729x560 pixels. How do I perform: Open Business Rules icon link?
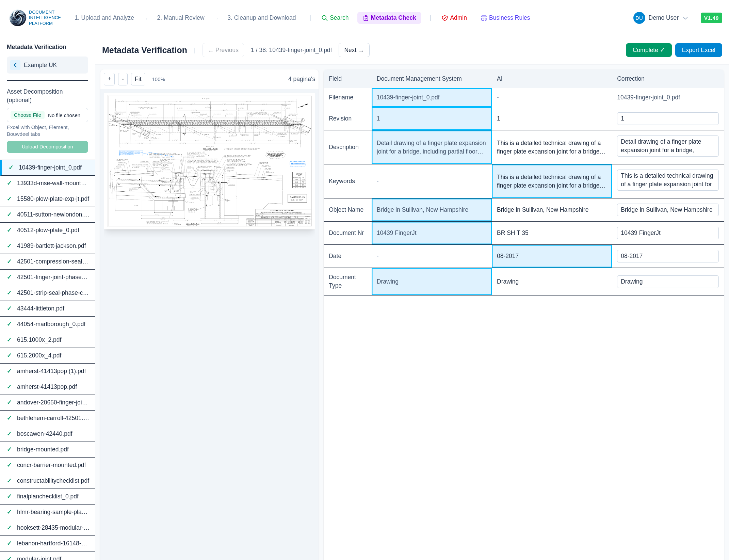[x=484, y=18]
